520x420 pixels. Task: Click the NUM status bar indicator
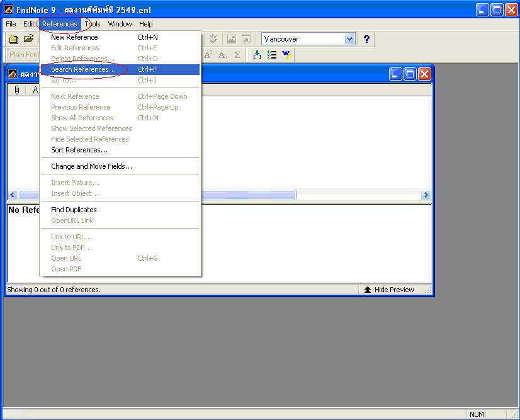(477, 414)
